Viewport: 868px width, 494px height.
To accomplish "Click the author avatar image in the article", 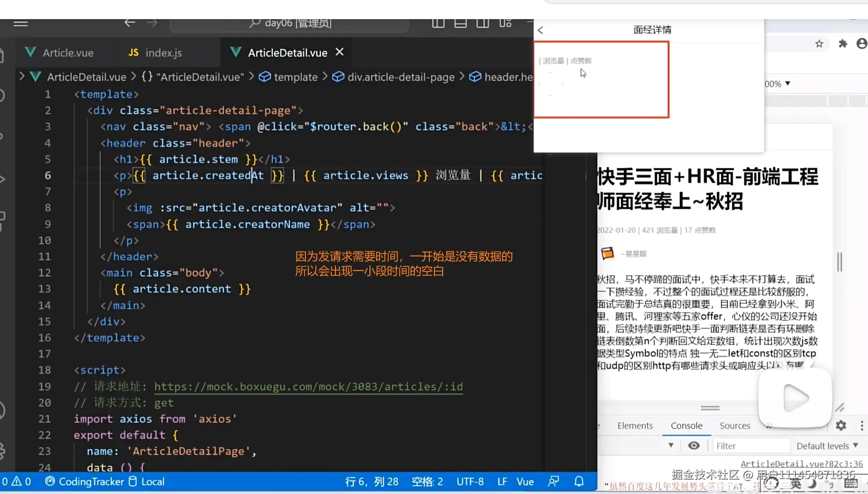I will coord(608,253).
